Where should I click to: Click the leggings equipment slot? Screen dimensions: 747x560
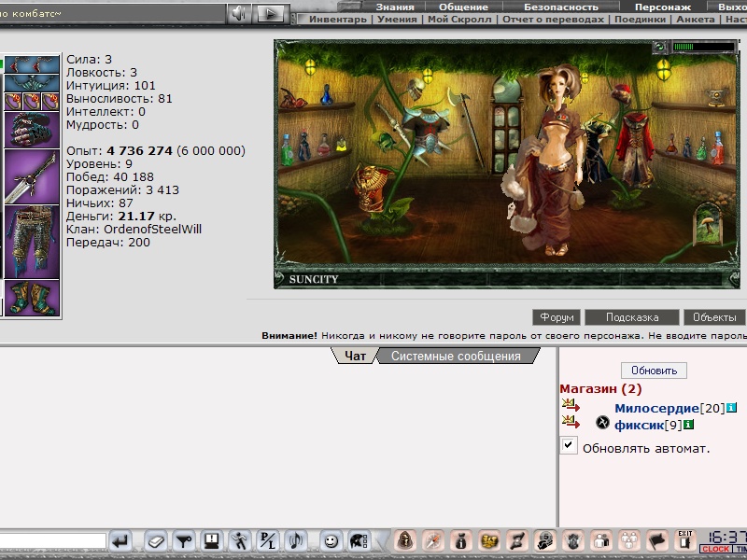click(x=32, y=242)
